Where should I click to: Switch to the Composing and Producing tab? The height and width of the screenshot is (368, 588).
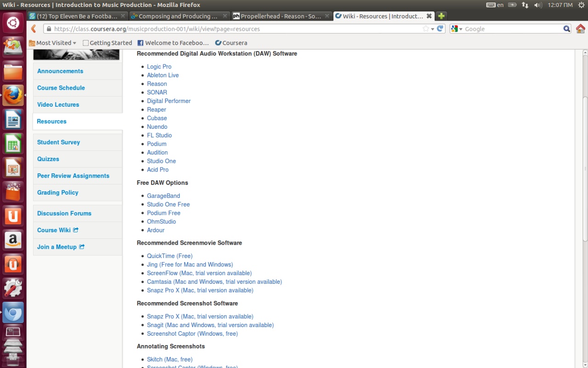(179, 16)
